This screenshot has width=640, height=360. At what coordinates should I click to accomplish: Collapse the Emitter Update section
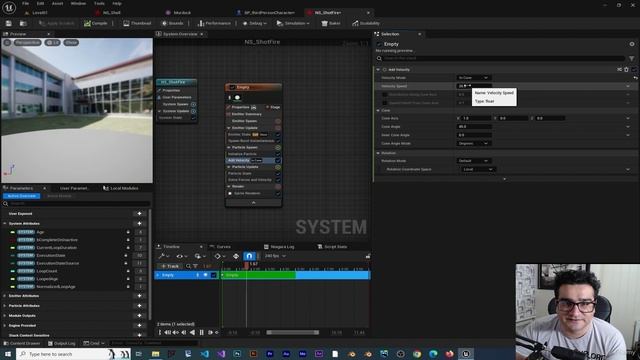tap(229, 128)
